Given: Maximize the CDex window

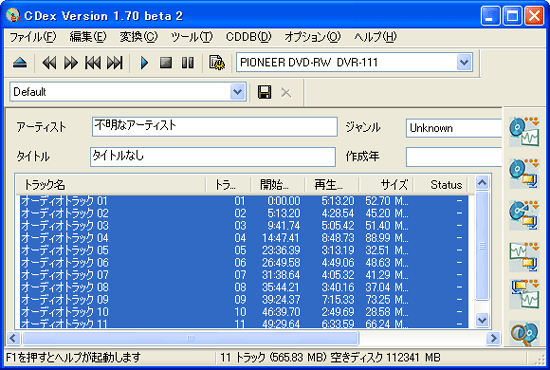Looking at the screenshot, I should click(512, 16).
